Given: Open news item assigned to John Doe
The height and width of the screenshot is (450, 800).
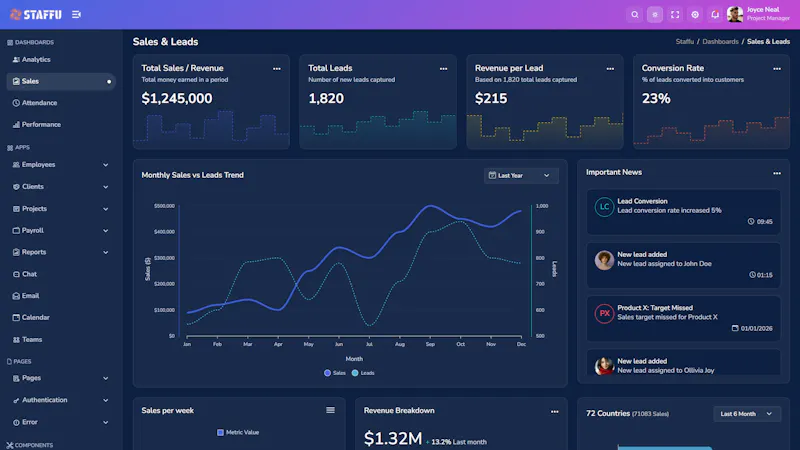Looking at the screenshot, I should tap(683, 265).
